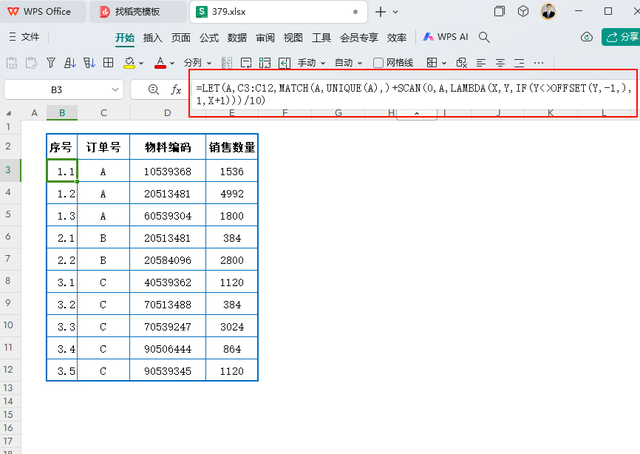Switch to the 工具 ribbon tab
Viewport: 640px width, 454px height.
[321, 38]
